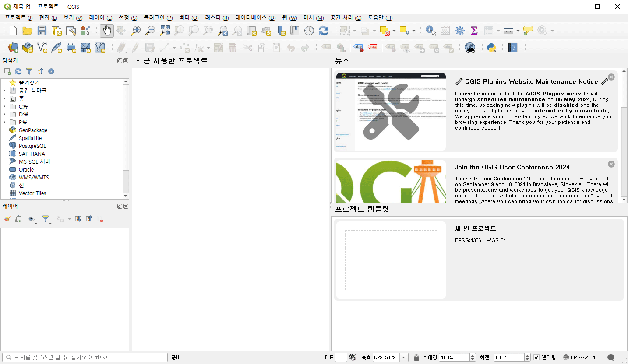
Task: Click the Zoom Full extent icon
Action: click(x=165, y=31)
